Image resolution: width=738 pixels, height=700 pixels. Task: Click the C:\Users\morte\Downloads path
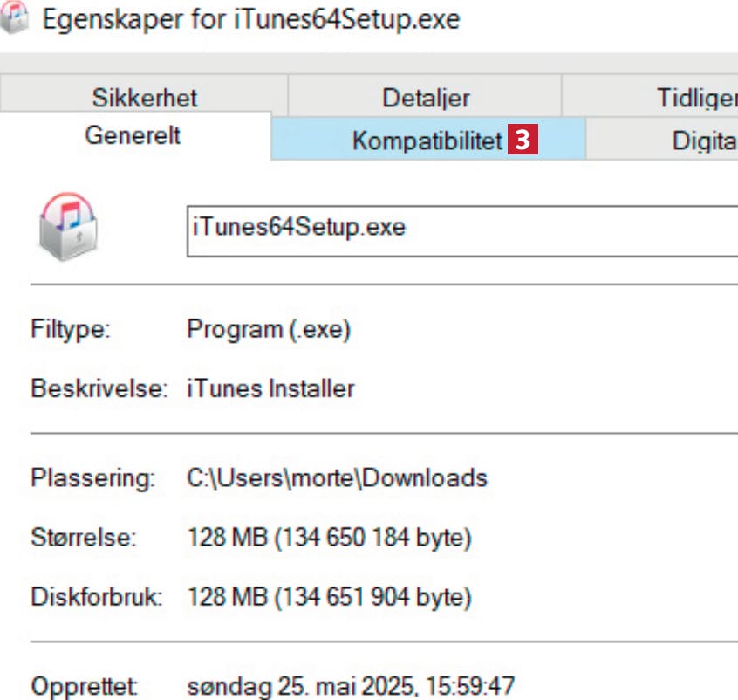[337, 478]
